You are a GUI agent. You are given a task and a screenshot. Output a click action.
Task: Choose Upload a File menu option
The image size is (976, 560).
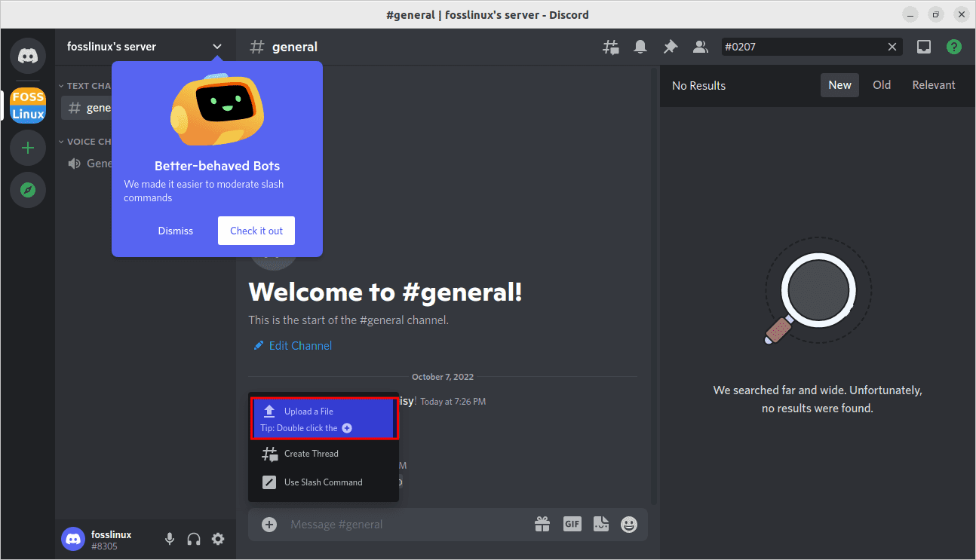coord(324,419)
